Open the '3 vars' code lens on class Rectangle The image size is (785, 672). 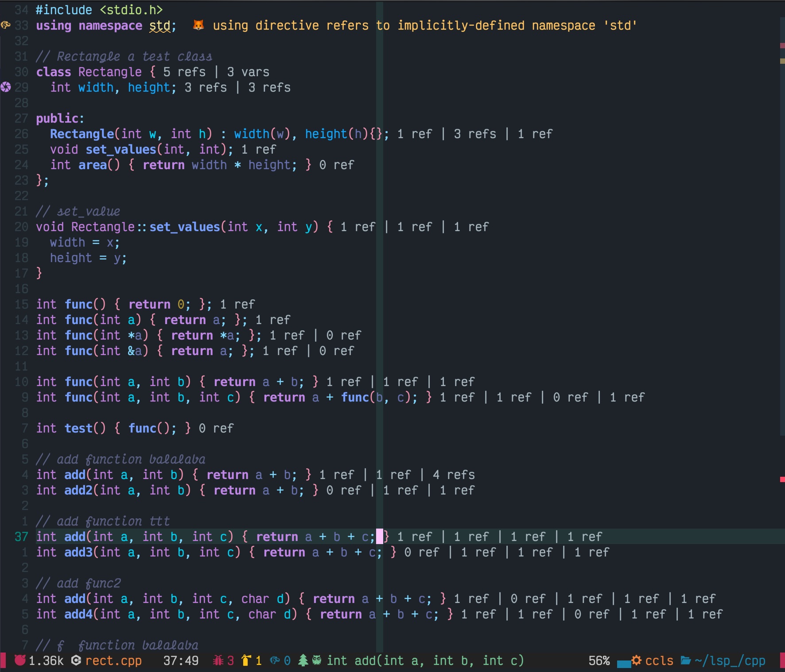click(x=248, y=72)
